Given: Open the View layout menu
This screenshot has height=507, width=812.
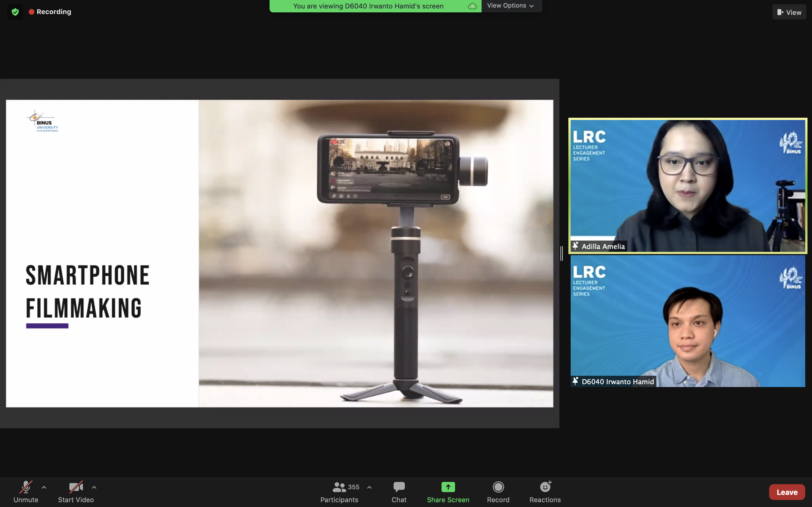Looking at the screenshot, I should point(789,12).
